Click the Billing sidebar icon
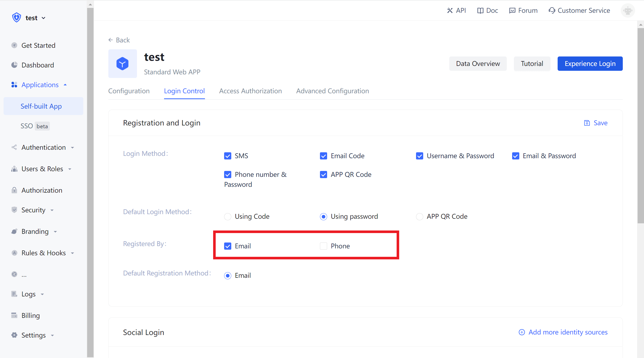 coord(14,315)
